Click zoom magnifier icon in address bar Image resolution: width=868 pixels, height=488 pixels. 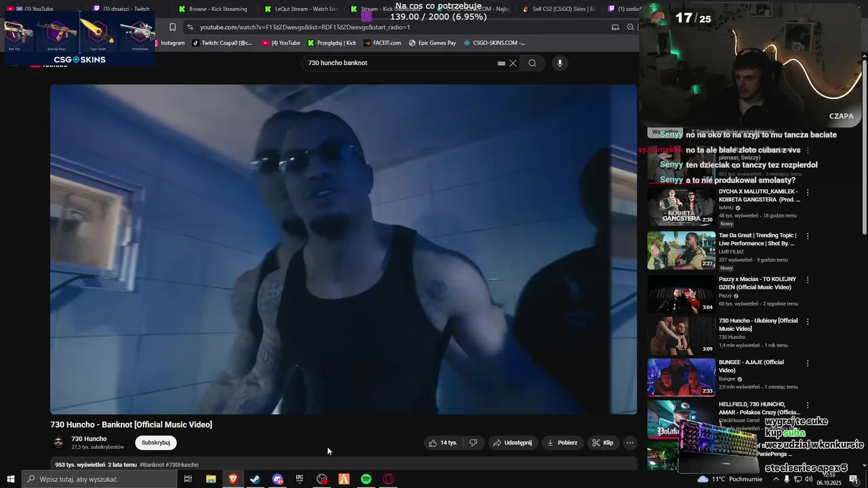click(x=631, y=27)
